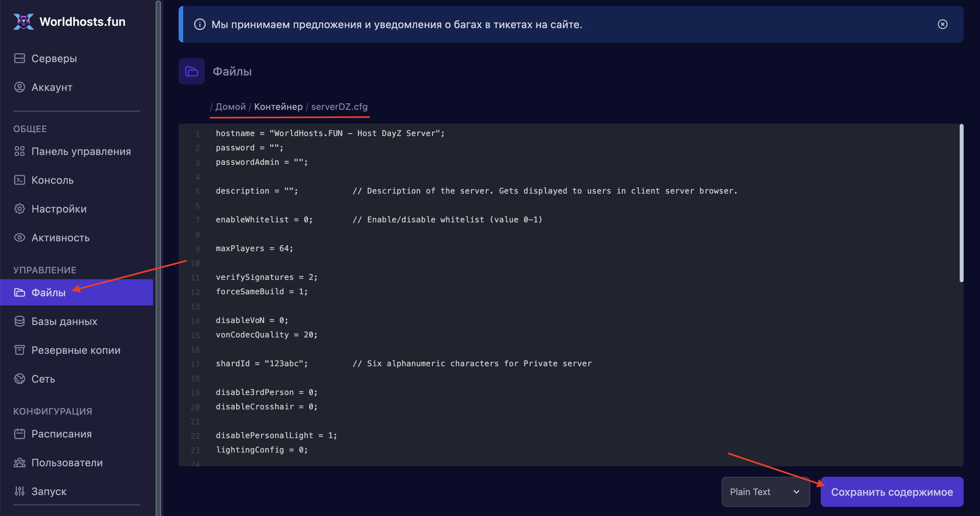
Task: Click the Настройки gear icon
Action: click(x=19, y=209)
